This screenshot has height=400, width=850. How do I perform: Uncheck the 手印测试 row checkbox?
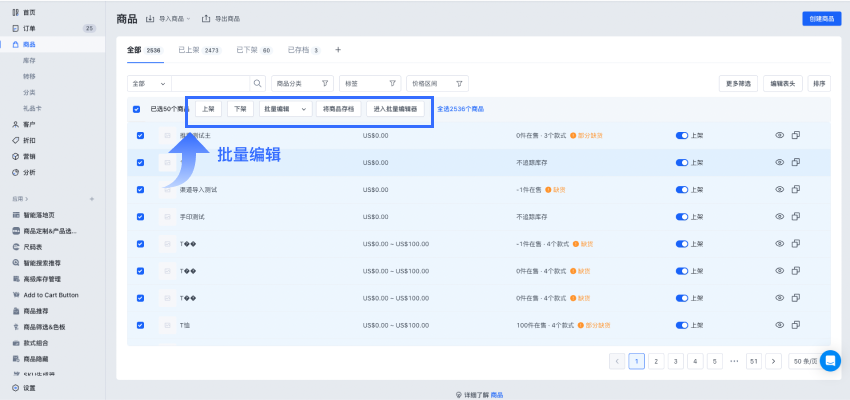140,217
